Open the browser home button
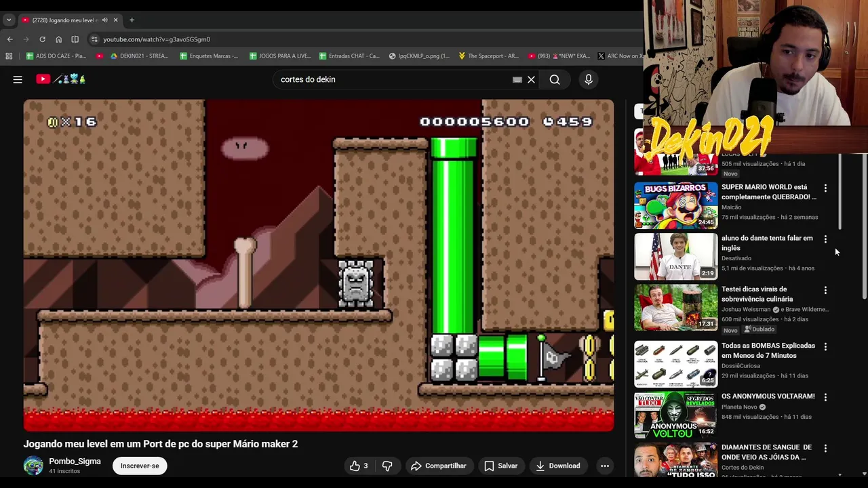868x488 pixels. pos(58,39)
